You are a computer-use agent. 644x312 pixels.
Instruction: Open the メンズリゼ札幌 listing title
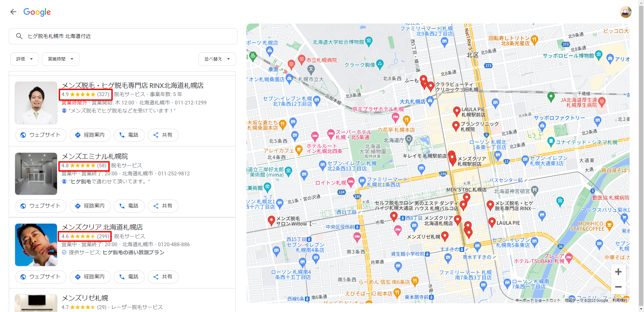(x=85, y=298)
